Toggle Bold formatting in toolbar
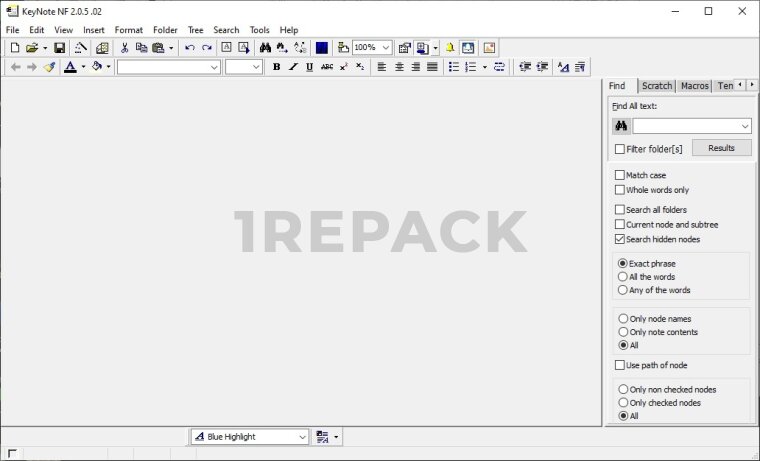Screen dimensions: 760x461 pyautogui.click(x=276, y=67)
